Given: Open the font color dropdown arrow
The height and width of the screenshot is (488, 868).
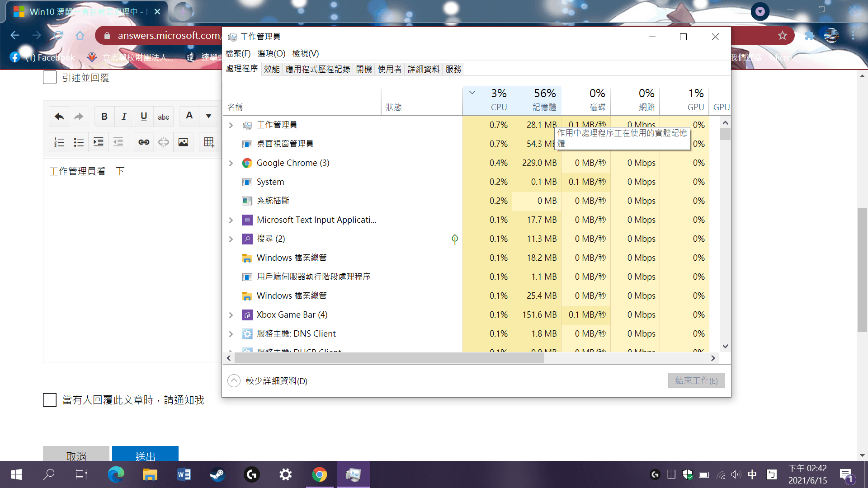Looking at the screenshot, I should 208,117.
